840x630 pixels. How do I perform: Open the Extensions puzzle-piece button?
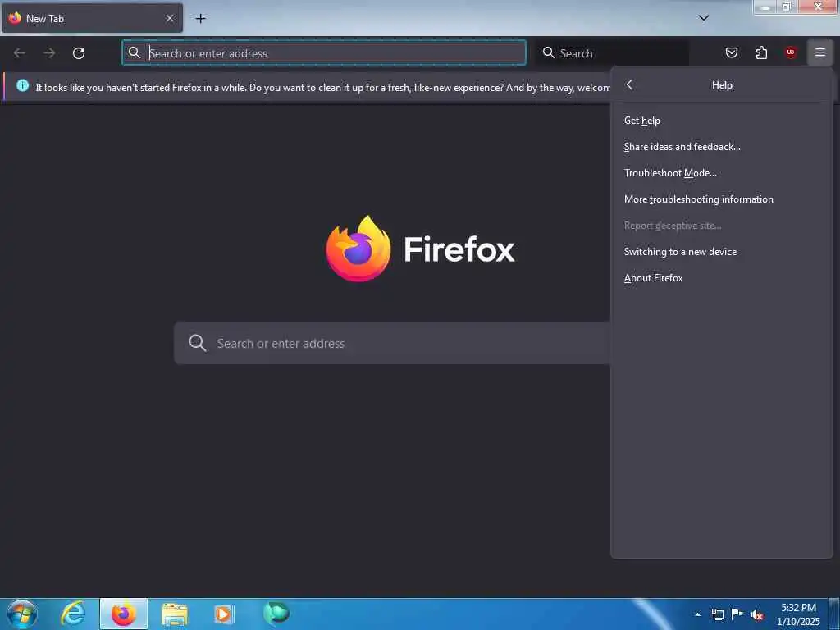click(x=761, y=52)
